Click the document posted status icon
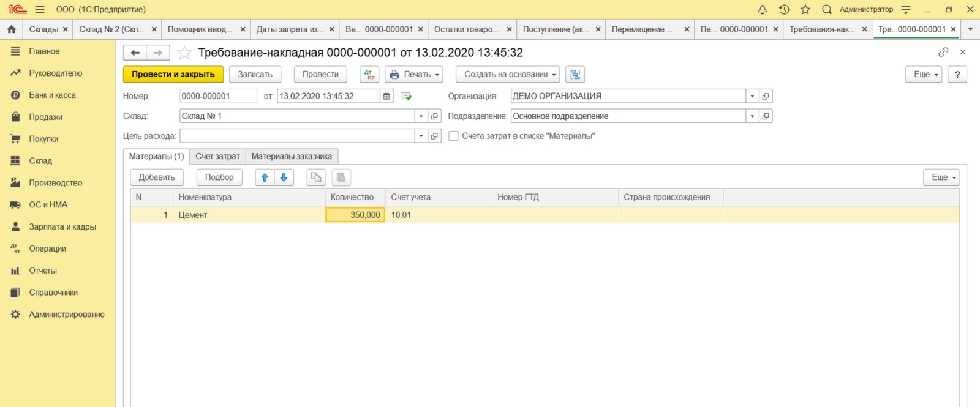 tap(407, 96)
